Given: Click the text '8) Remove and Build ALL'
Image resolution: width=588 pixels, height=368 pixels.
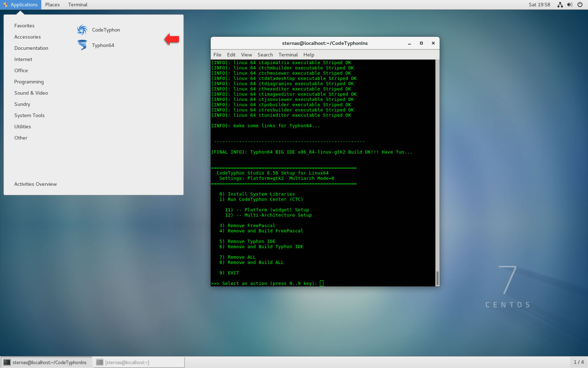Looking at the screenshot, I should coord(251,262).
